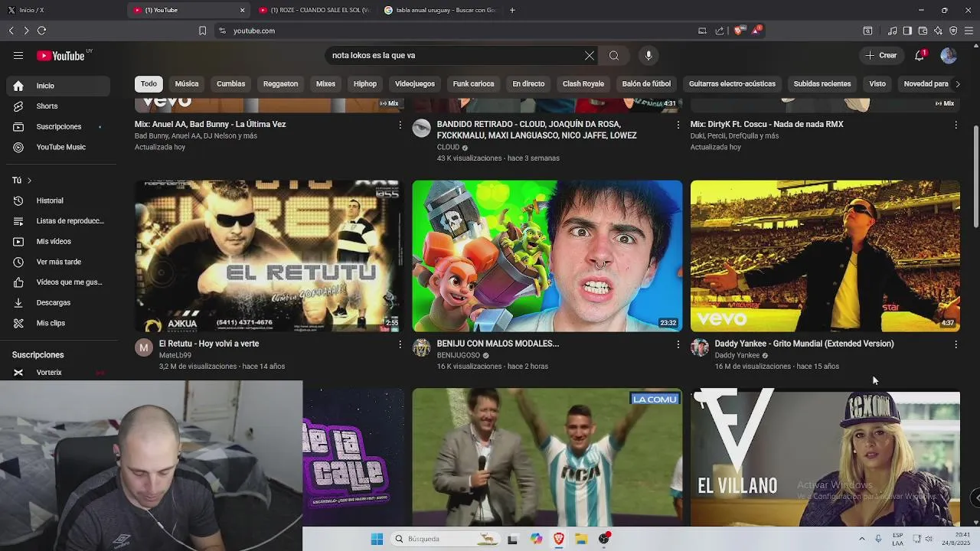The height and width of the screenshot is (551, 980).
Task: Open the YouTube hamburger guide menu
Action: tap(18, 55)
